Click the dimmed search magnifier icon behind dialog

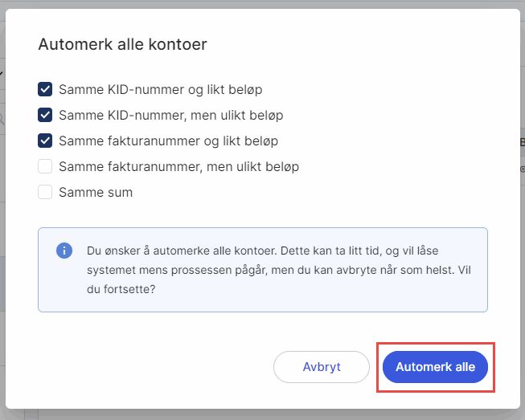coord(2,119)
